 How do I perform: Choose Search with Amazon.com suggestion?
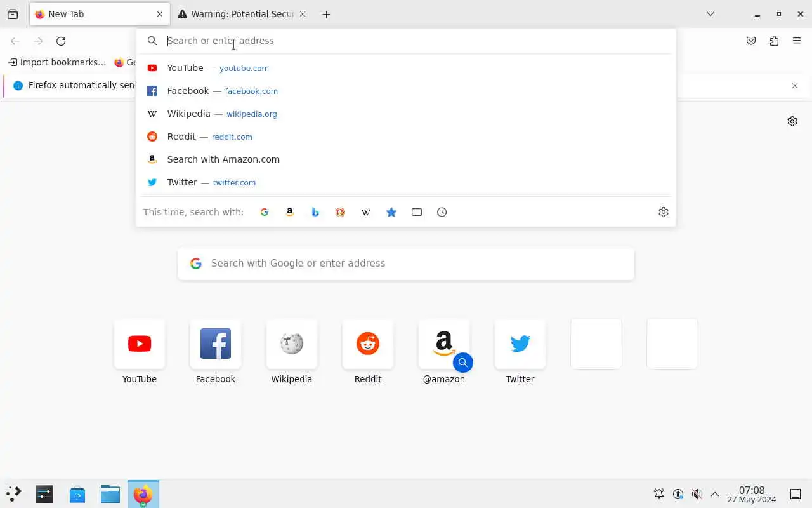click(406, 159)
